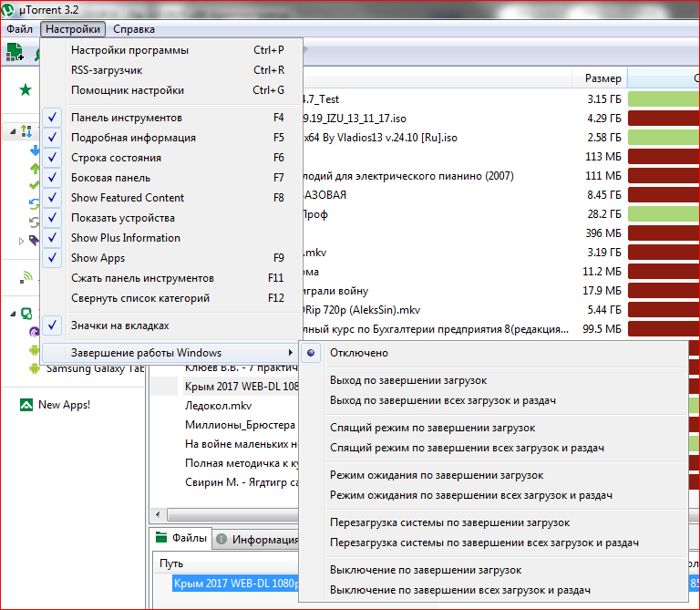700x610 pixels.
Task: Click progress bar of 28.2 ГБ torrent
Action: [x=664, y=214]
